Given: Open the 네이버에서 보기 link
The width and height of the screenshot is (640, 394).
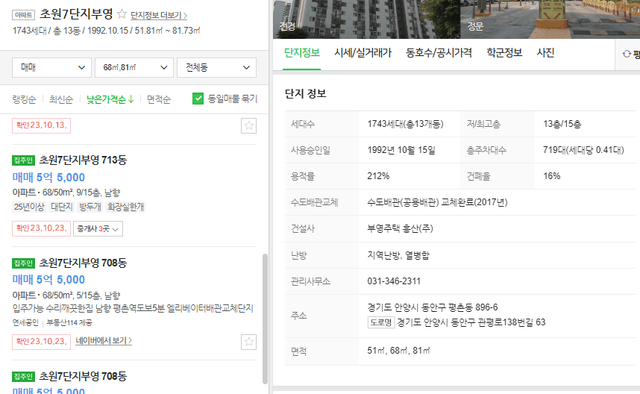Looking at the screenshot, I should [x=104, y=341].
